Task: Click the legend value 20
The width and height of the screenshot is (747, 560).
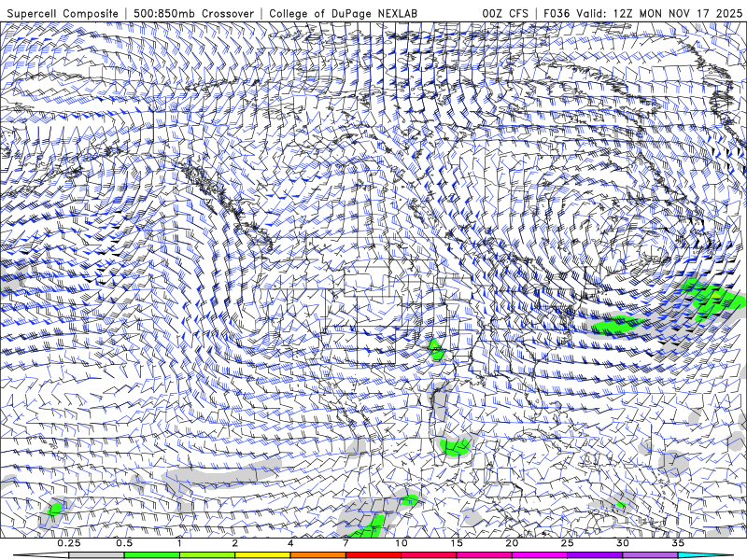Action: click(x=512, y=543)
